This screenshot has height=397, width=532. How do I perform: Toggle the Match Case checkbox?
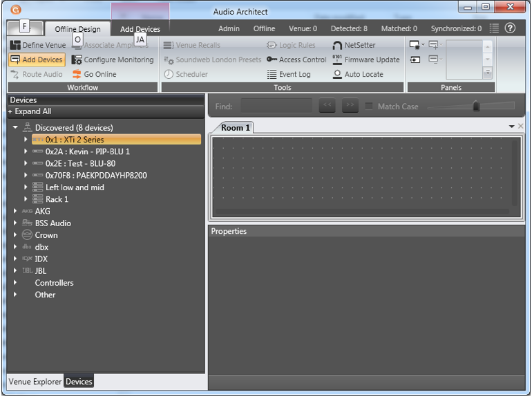[369, 107]
